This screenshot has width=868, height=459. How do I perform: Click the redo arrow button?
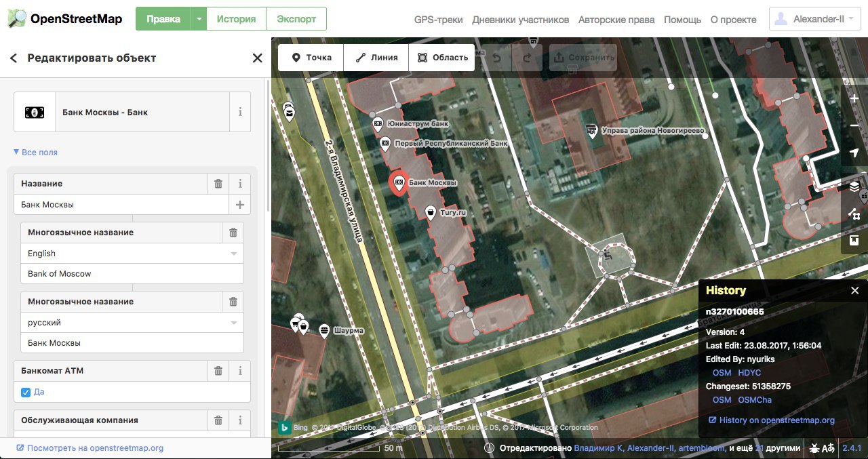coord(526,58)
